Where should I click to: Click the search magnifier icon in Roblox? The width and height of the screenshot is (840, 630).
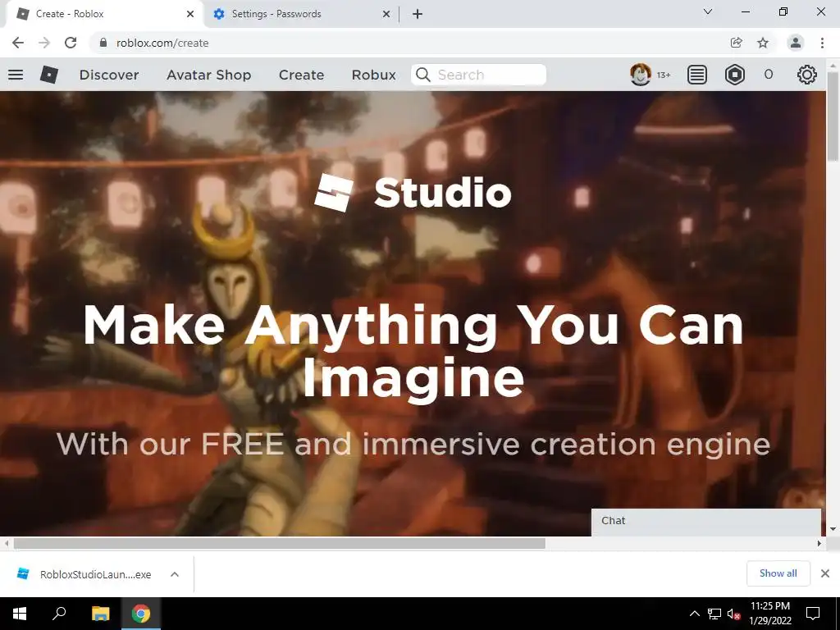[422, 75]
